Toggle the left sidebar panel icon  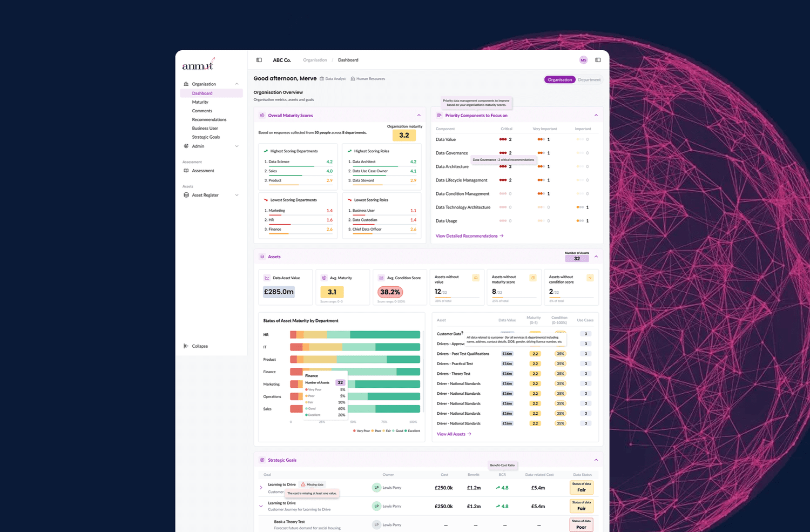point(259,60)
